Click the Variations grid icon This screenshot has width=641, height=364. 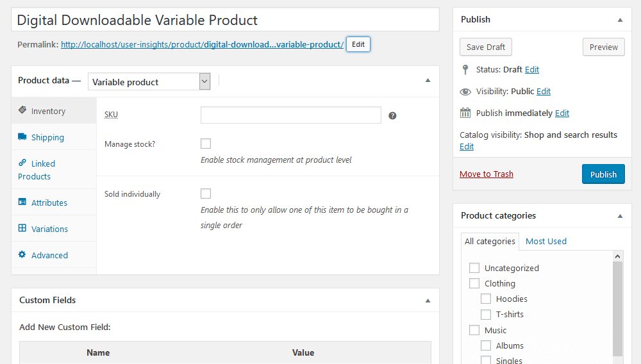pos(22,229)
